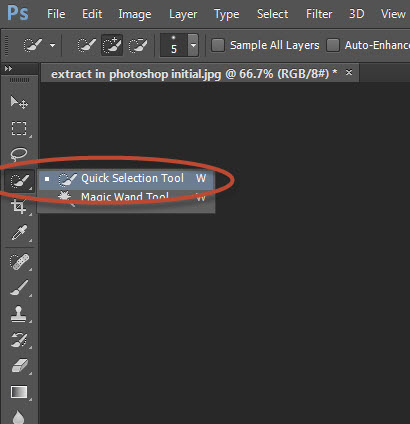Close the extract in photoshop initial.jpg tab

pyautogui.click(x=349, y=72)
